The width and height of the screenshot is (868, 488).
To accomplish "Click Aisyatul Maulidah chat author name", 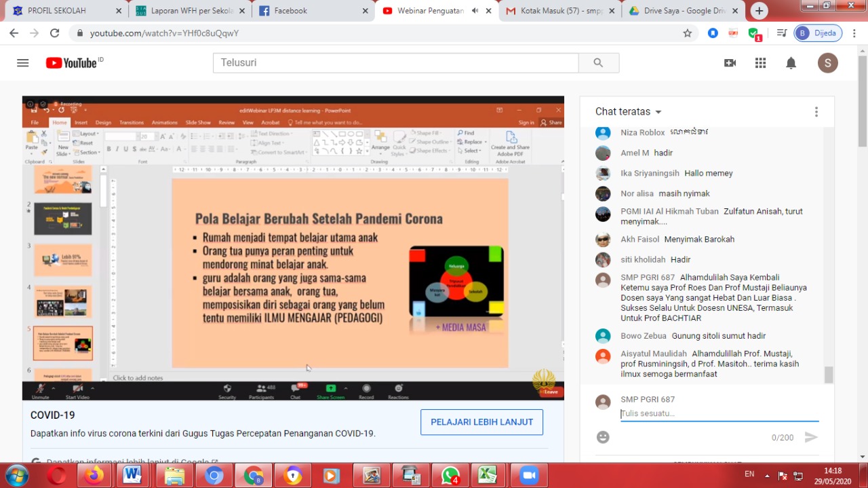I will (654, 354).
